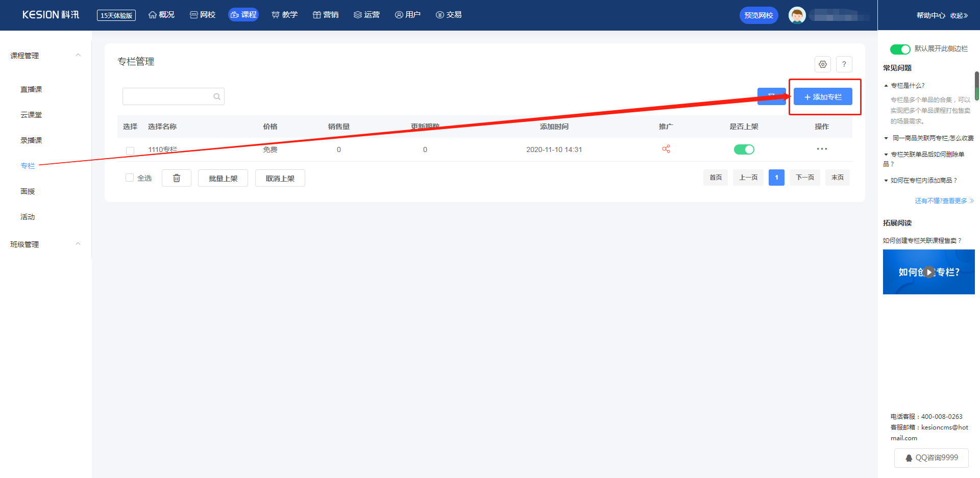The height and width of the screenshot is (478, 980).
Task: Click the 批量上架 button
Action: (223, 178)
